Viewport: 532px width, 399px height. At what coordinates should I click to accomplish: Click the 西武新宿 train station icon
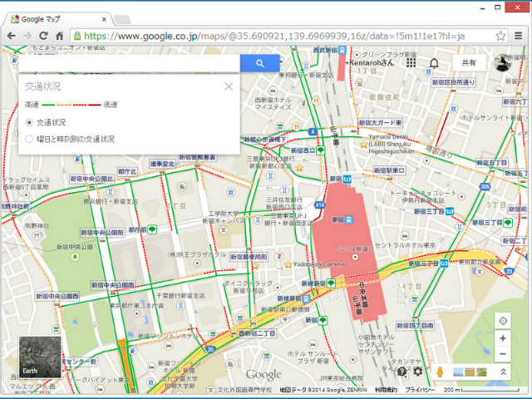342,50
